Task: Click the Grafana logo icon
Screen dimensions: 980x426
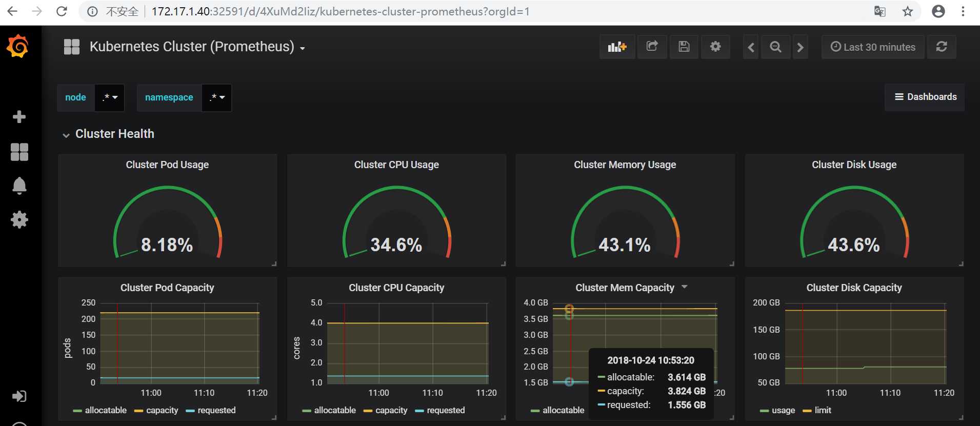Action: 18,47
